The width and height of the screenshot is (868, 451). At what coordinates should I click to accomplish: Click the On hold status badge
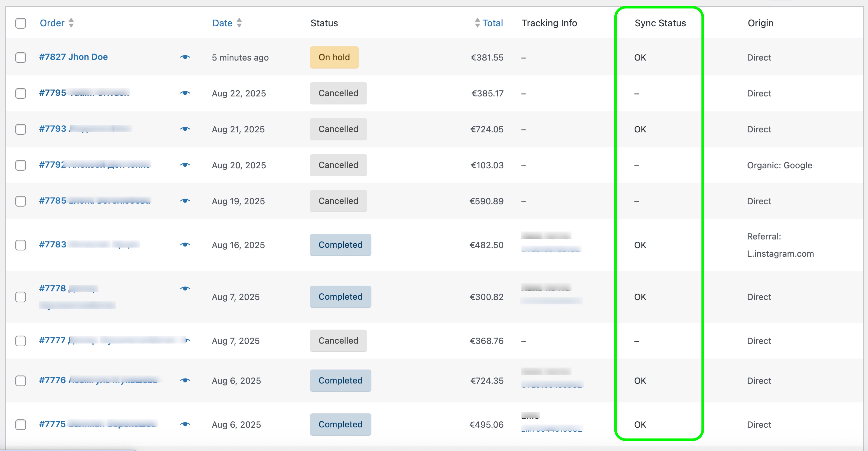pyautogui.click(x=334, y=57)
